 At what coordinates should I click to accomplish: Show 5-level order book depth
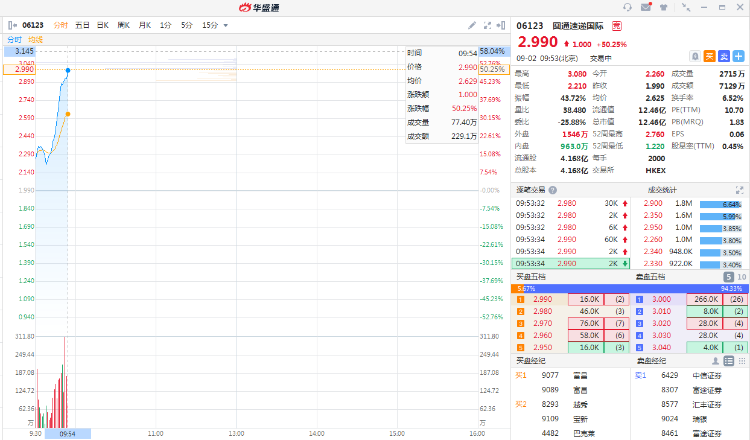pyautogui.click(x=728, y=277)
